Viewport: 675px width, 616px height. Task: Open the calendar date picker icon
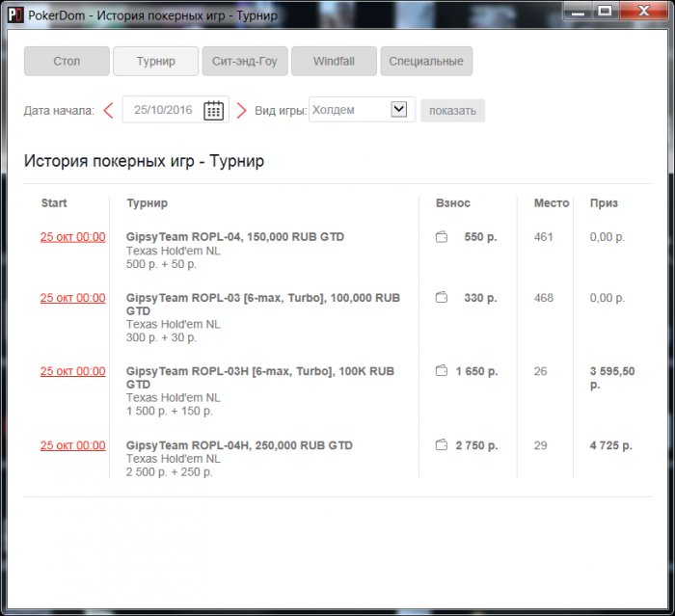pos(213,111)
